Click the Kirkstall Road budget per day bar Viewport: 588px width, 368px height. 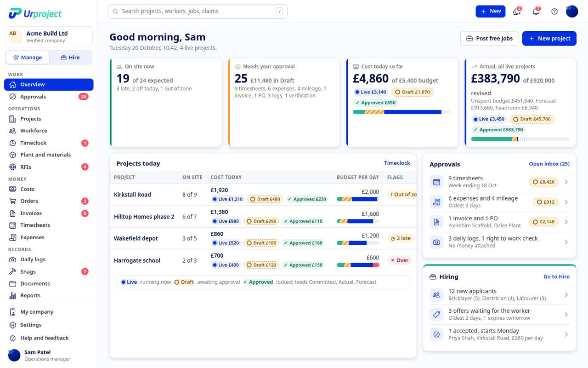point(358,199)
